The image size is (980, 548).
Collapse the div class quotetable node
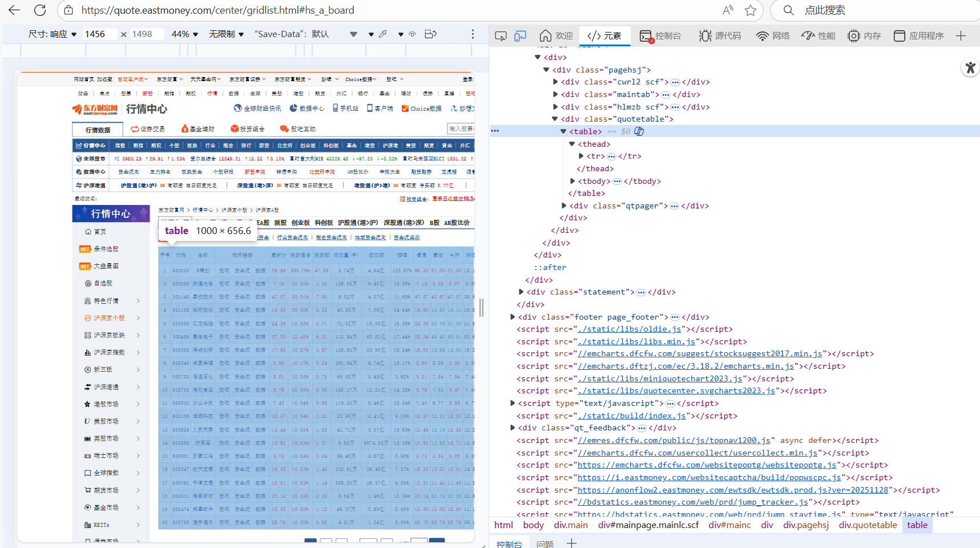(x=555, y=119)
